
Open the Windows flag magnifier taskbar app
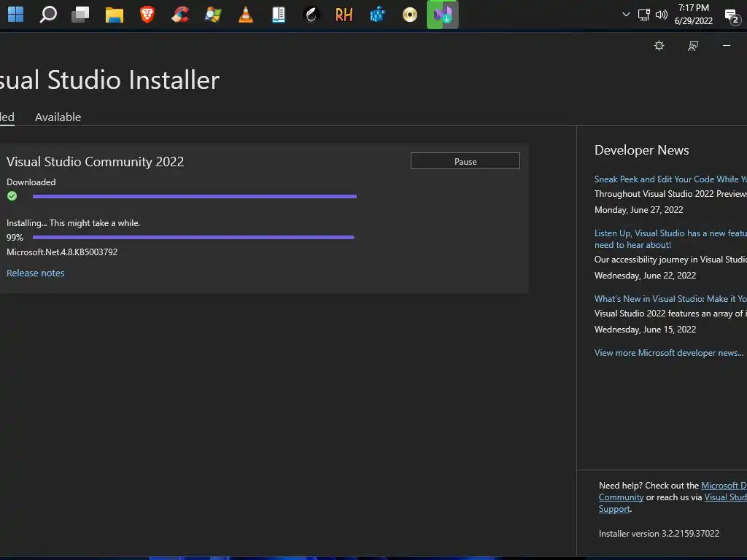(x=213, y=15)
